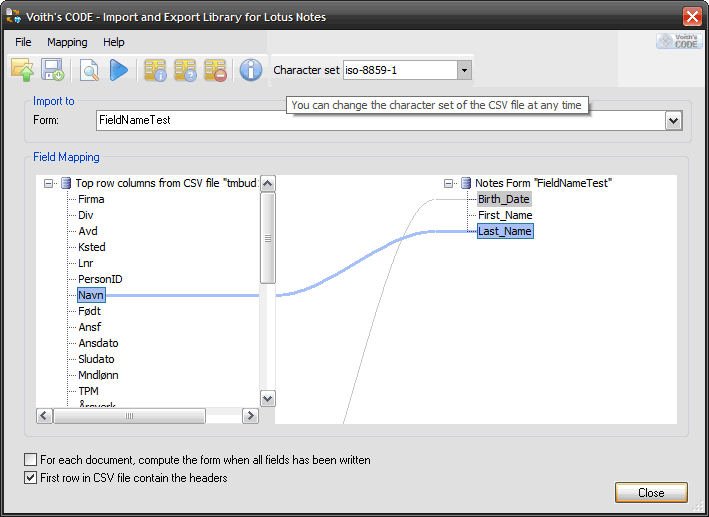Select the Div column
The image size is (709, 517).
85,215
